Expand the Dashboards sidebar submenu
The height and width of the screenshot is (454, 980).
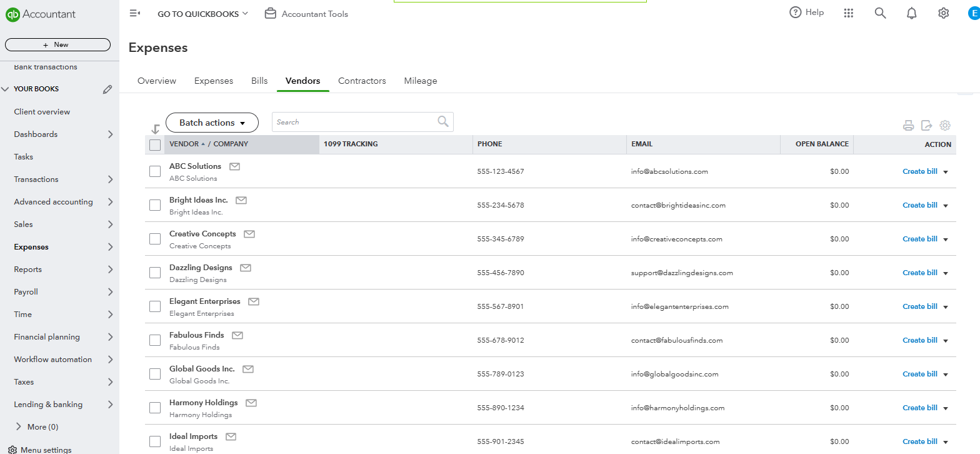110,134
